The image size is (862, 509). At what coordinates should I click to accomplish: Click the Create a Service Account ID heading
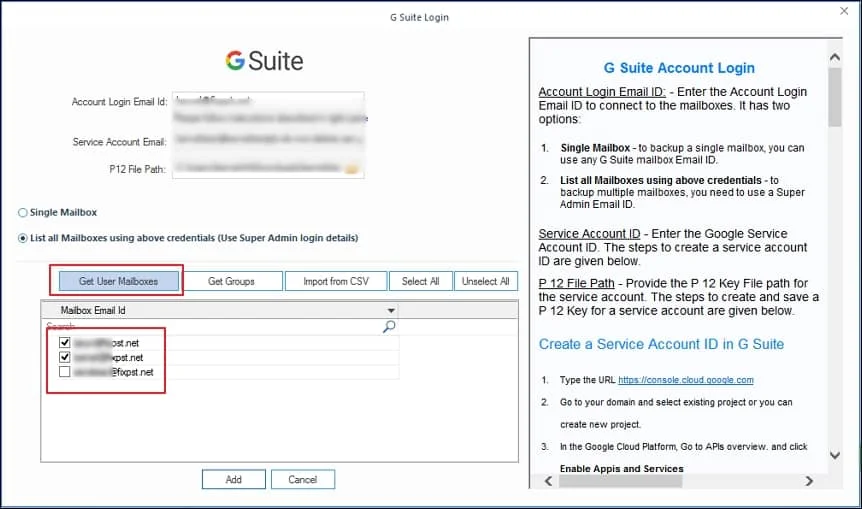pyautogui.click(x=661, y=344)
